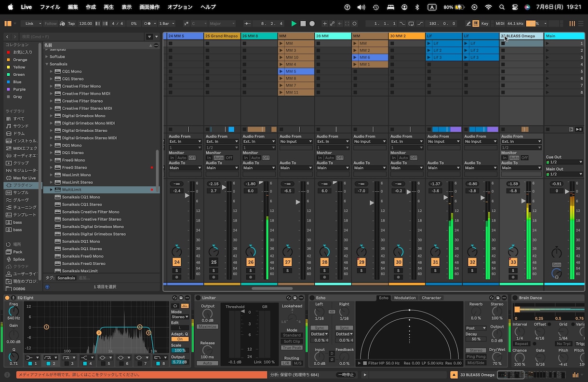Click the missing media files status message
The height and width of the screenshot is (382, 588).
(x=142, y=375)
